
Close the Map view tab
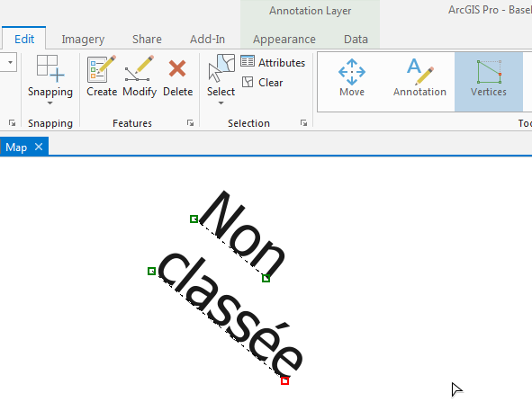39,147
